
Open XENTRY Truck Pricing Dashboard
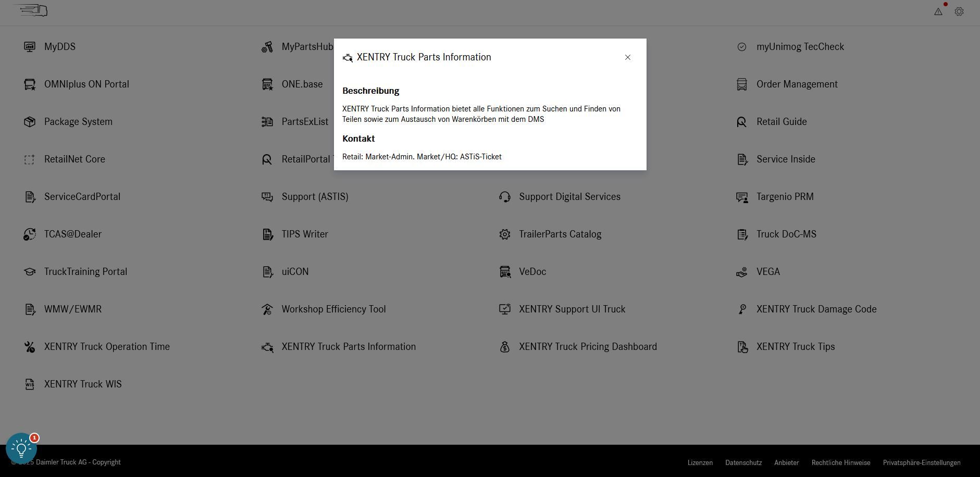click(588, 346)
